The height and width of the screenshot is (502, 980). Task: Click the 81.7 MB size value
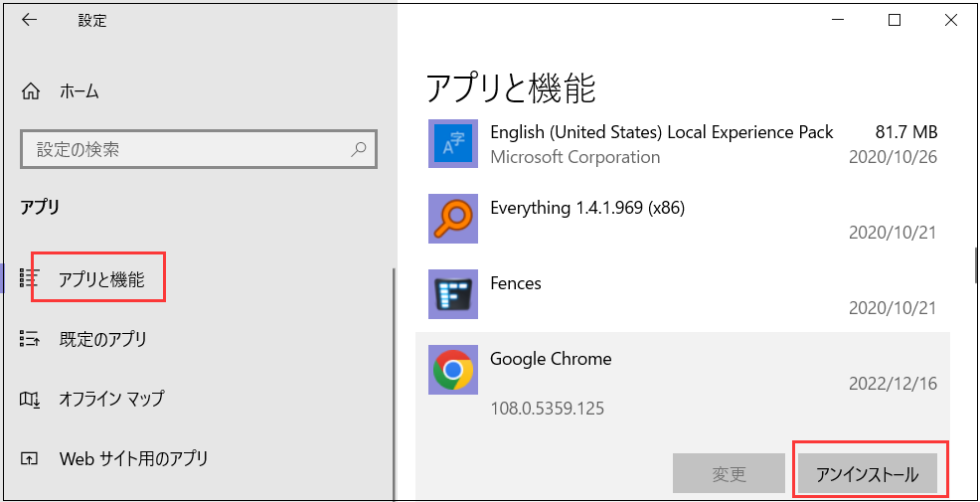coord(906,132)
